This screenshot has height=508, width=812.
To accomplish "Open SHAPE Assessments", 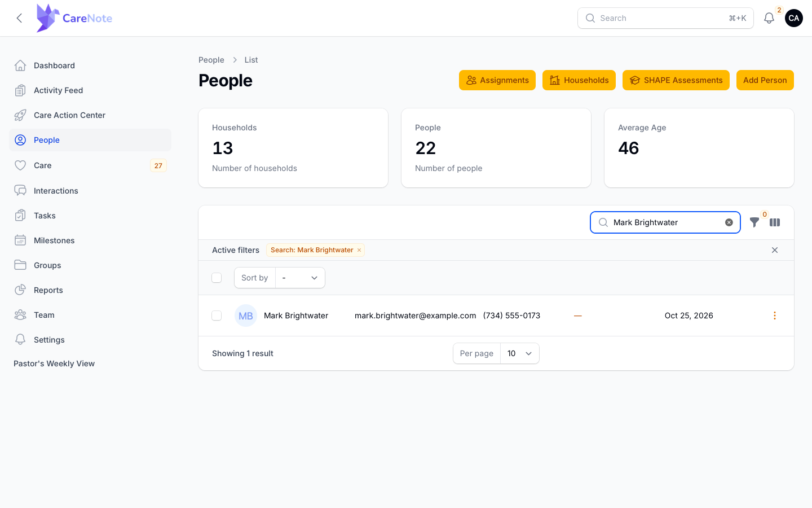I will tap(676, 80).
